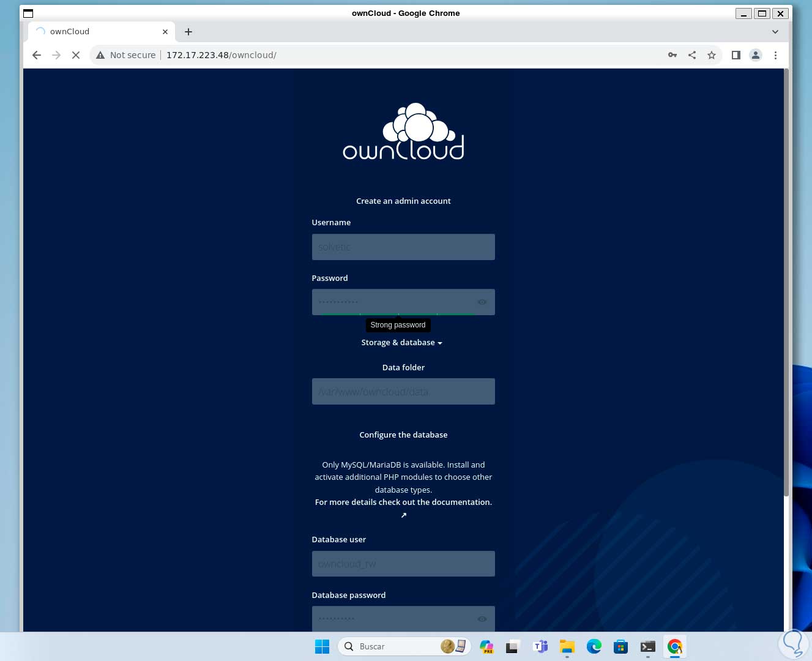Open the Chrome profile menu

pos(756,55)
